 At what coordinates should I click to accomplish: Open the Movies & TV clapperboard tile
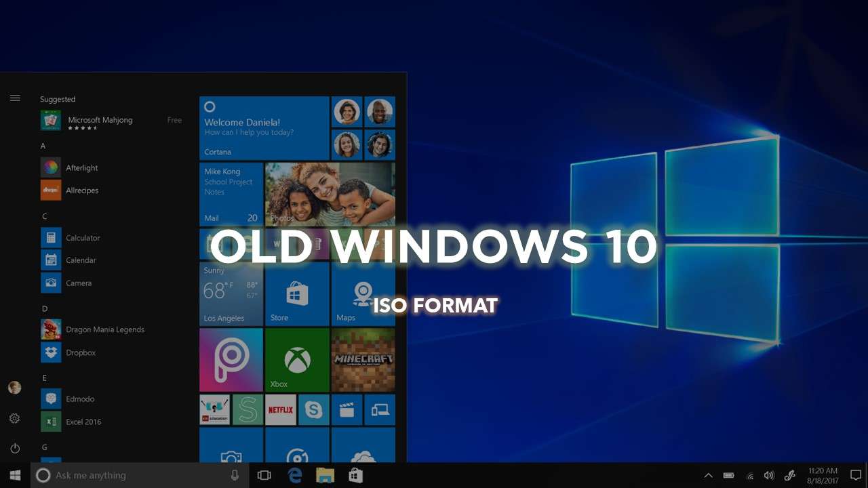coord(347,409)
